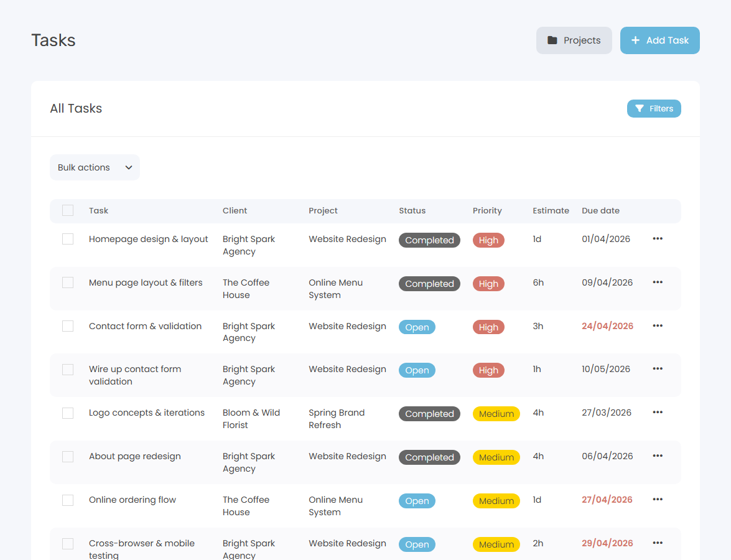Screen dimensions: 731x560
Task: Open more options for Menu page layout & filters
Action: [658, 282]
